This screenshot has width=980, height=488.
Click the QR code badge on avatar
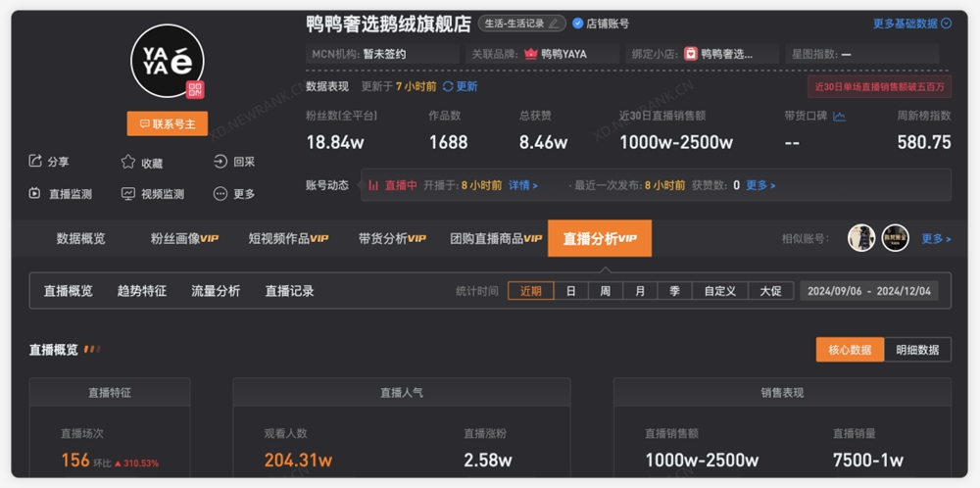[x=195, y=89]
